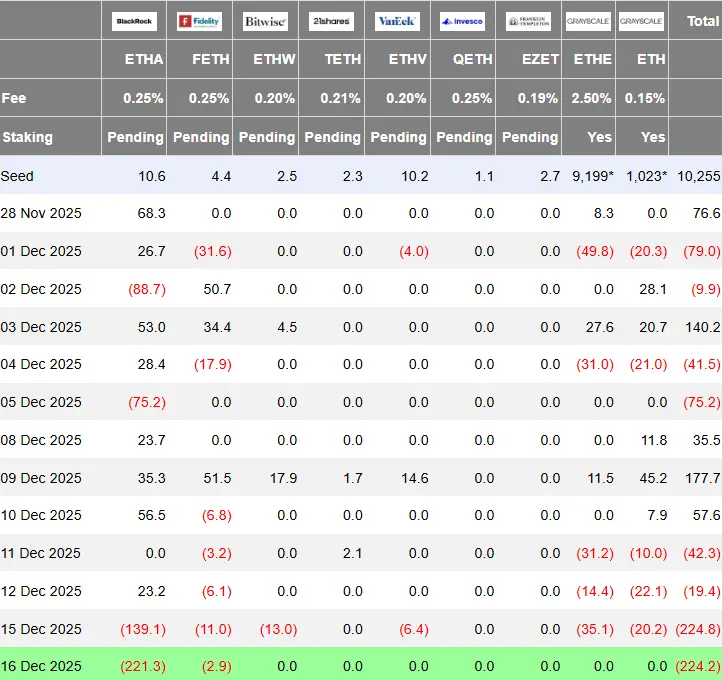Click the Franklin Templeton logo
This screenshot has width=723, height=680.
tap(528, 21)
